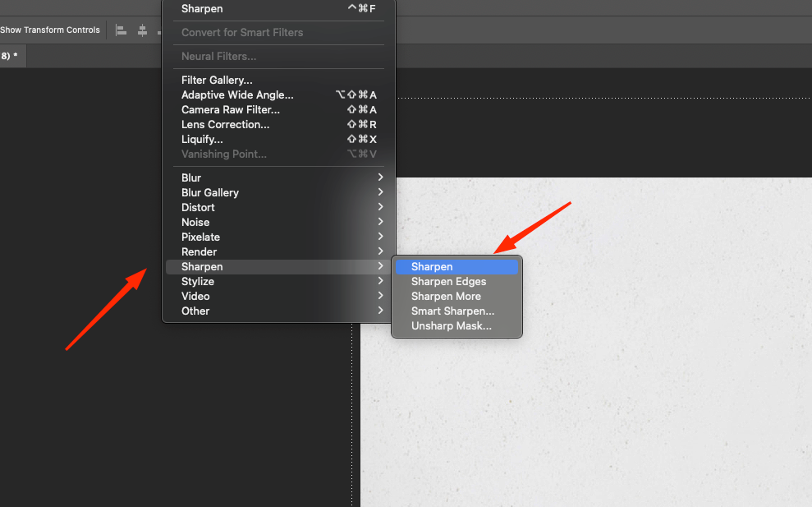Click the align left edges icon
This screenshot has height=507, width=812.
coord(122,30)
